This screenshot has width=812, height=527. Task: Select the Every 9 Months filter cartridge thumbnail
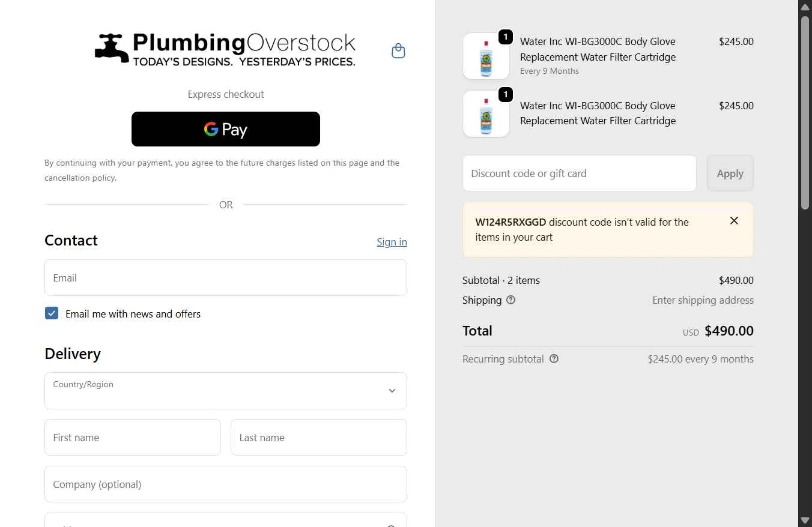(x=486, y=56)
